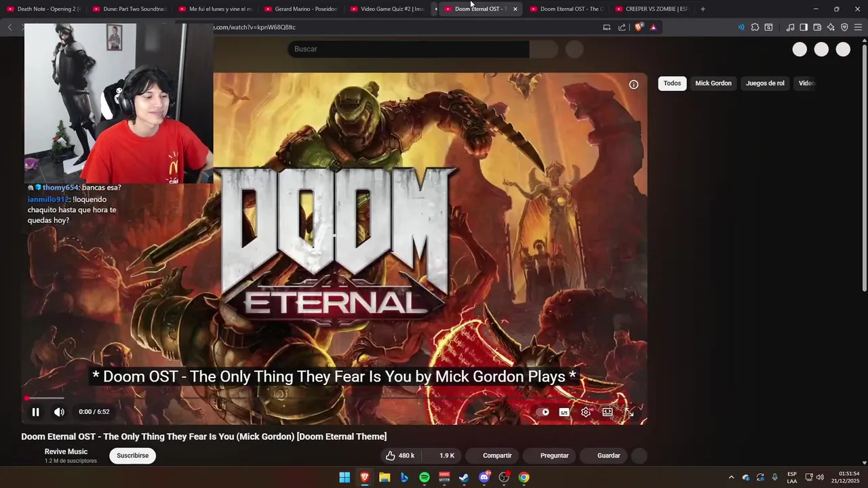868x488 pixels.
Task: Open the Leo AI sparkle icon
Action: pyautogui.click(x=831, y=27)
